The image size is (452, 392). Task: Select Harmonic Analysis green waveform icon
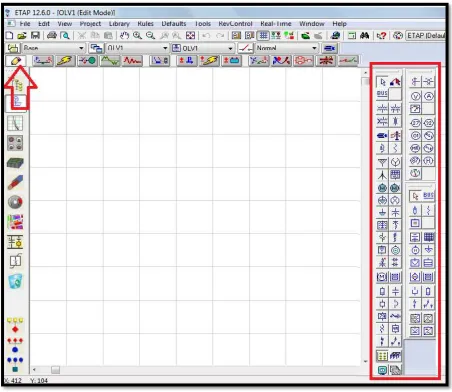110,61
